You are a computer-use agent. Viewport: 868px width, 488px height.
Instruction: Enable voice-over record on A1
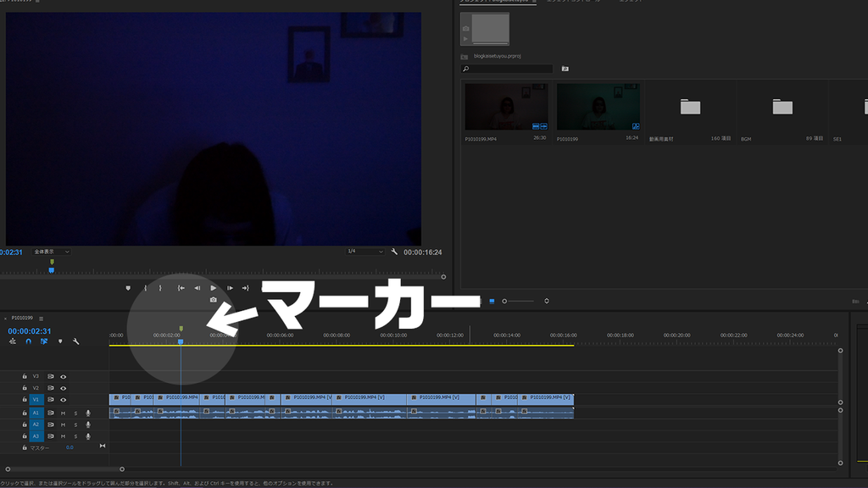pyautogui.click(x=88, y=413)
